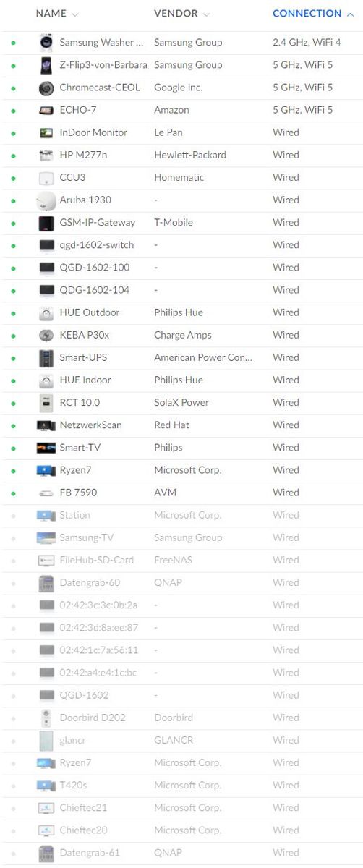
Task: Select the Smart-TV device icon
Action: (46, 448)
